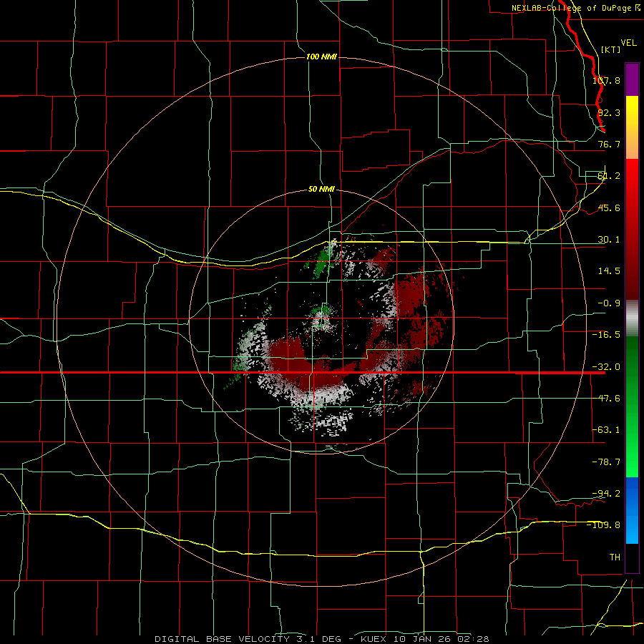644x644 pixels.
Task: Click the [KT] units label
Action: point(611,49)
